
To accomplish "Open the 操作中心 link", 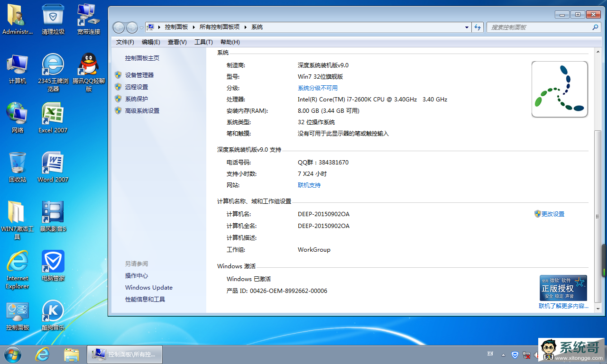I will click(x=137, y=275).
